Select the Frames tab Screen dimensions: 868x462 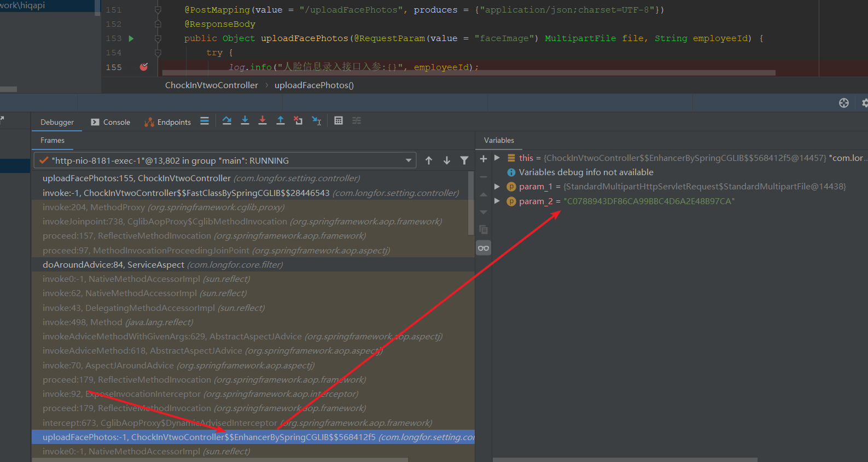click(x=53, y=141)
